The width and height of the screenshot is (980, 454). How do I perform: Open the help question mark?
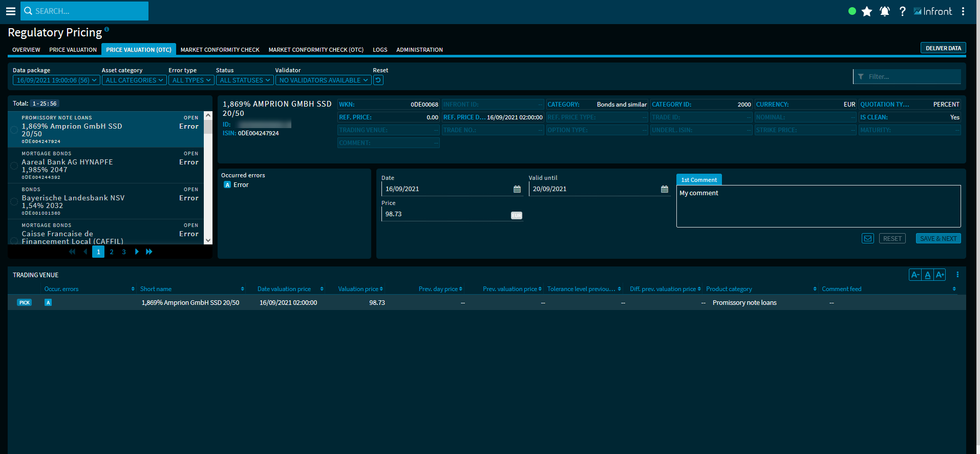[903, 11]
